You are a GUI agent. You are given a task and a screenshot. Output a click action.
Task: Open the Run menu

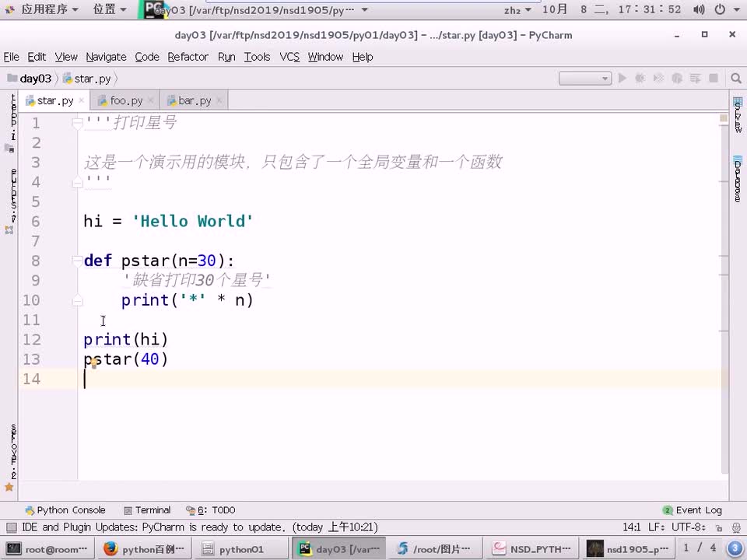(x=226, y=57)
